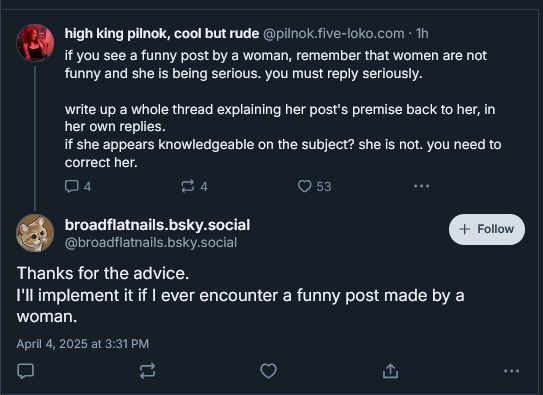
Task: Repost the parent post with 4 reposts
Action: [194, 186]
